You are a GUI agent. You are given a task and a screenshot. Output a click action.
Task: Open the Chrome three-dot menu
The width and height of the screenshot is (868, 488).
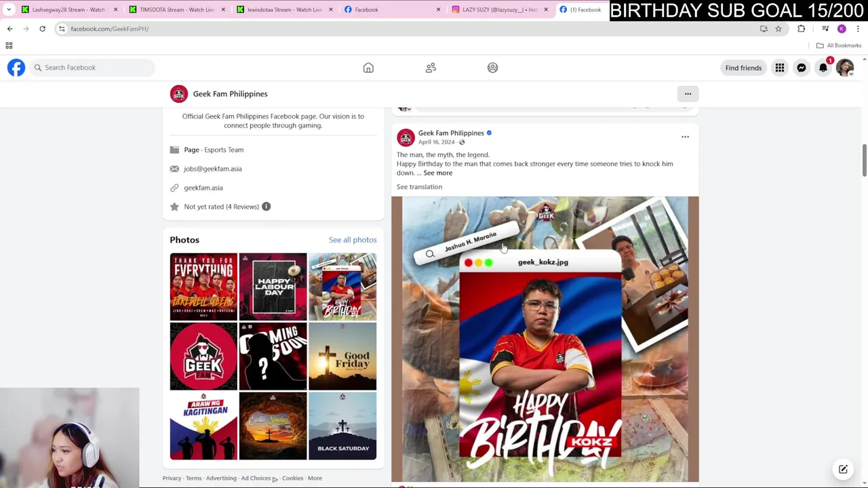click(x=858, y=28)
